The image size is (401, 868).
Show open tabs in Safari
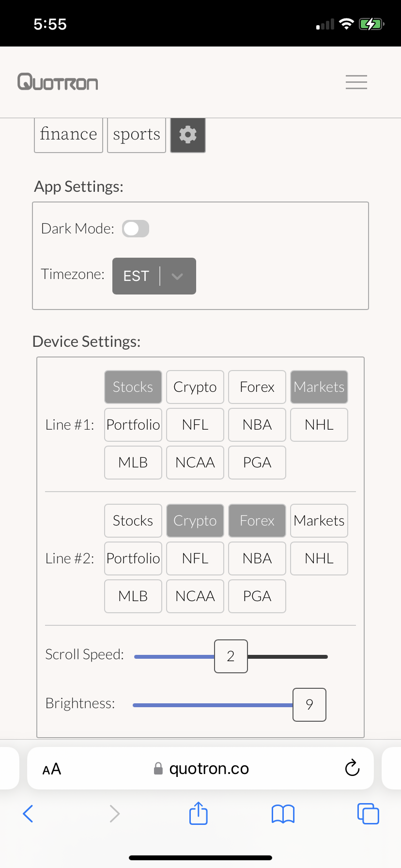[x=368, y=813]
